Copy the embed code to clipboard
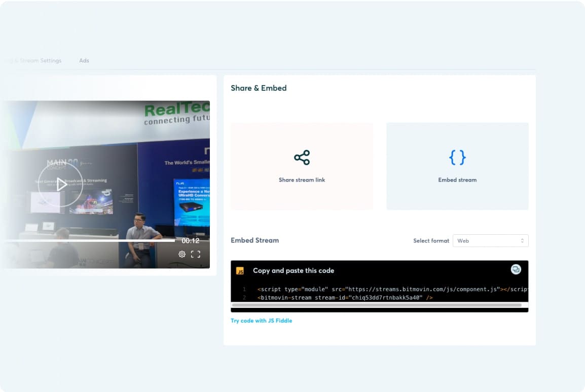The image size is (585, 392). 516,269
